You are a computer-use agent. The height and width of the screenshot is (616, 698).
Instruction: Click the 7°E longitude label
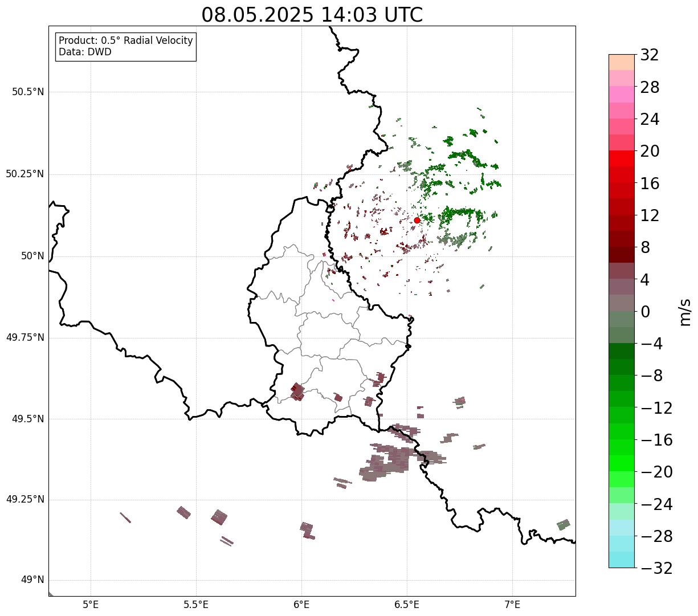pyautogui.click(x=513, y=605)
